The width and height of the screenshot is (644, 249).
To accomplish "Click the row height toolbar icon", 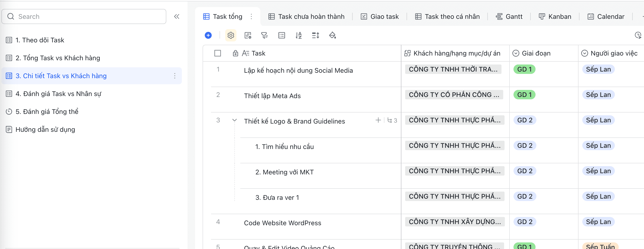I will (x=315, y=36).
